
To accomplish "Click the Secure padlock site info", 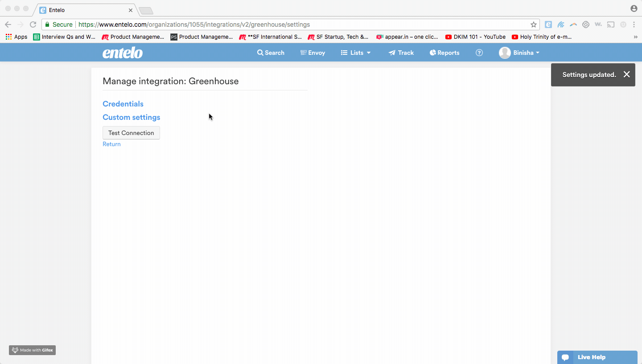I will [x=58, y=25].
